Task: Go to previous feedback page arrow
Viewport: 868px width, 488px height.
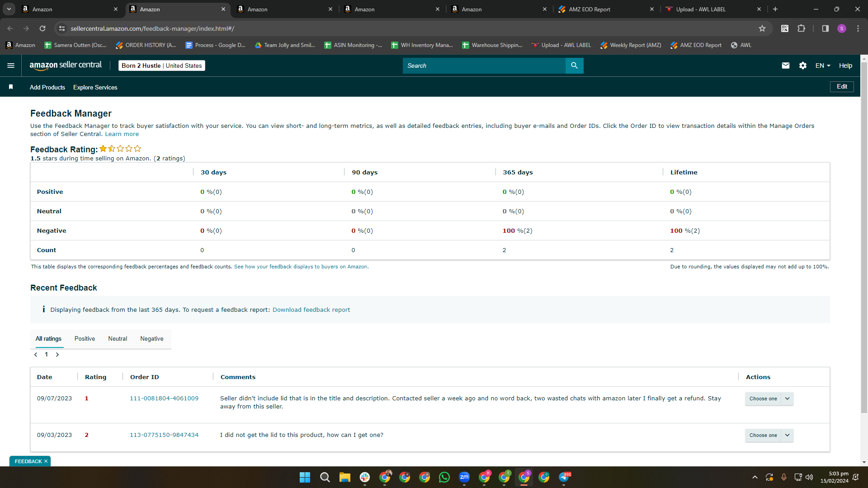Action: click(x=36, y=355)
